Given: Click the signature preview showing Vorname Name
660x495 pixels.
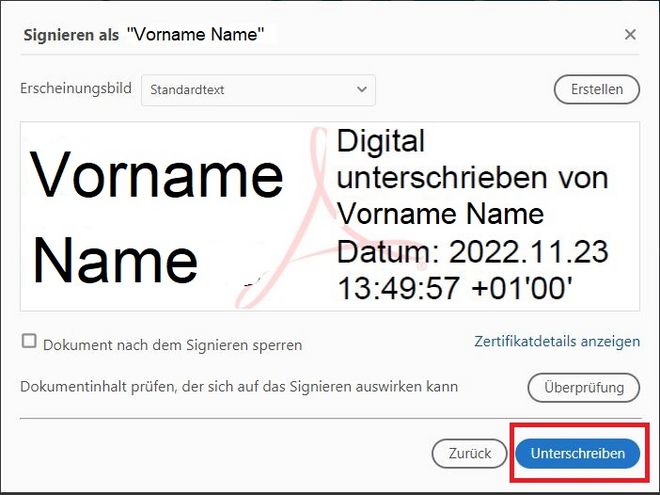Looking at the screenshot, I should [330, 216].
